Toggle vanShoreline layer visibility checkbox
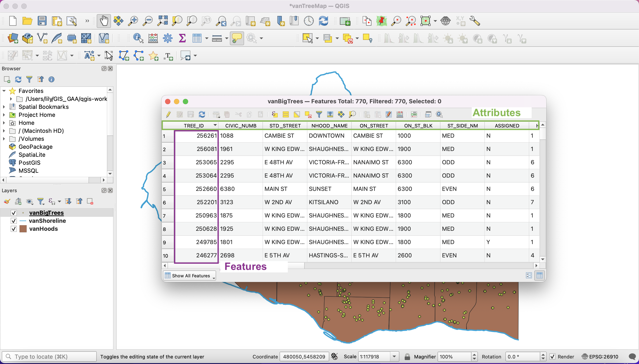The width and height of the screenshot is (639, 364). tap(14, 221)
